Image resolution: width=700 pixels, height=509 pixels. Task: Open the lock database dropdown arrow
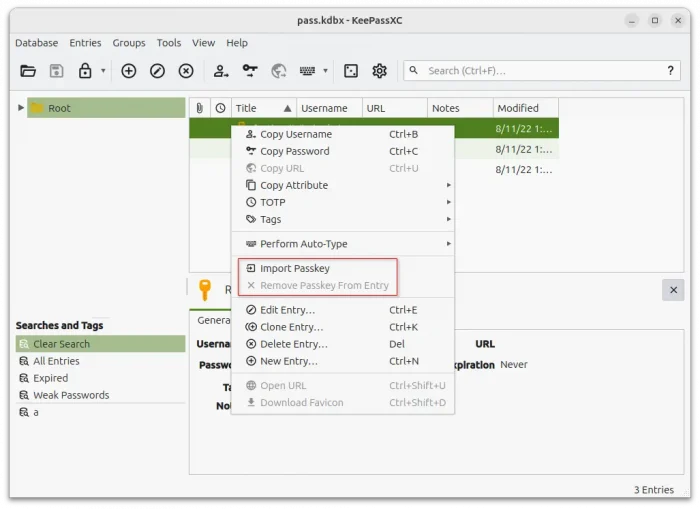(x=103, y=71)
